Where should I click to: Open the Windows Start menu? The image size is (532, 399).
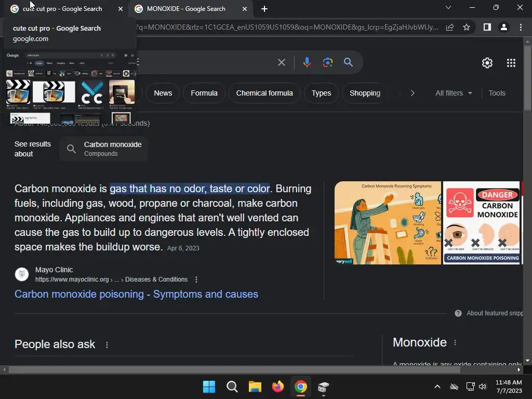[209, 387]
